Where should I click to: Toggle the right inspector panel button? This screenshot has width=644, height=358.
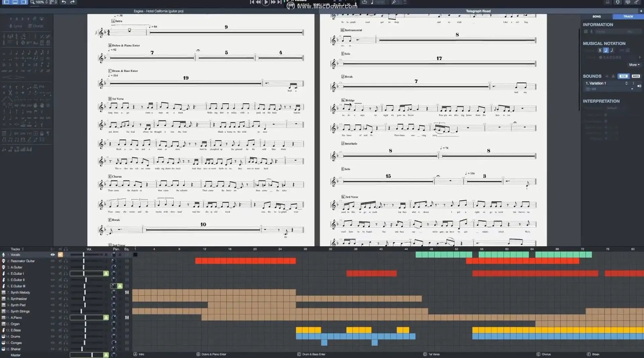(x=24, y=2)
